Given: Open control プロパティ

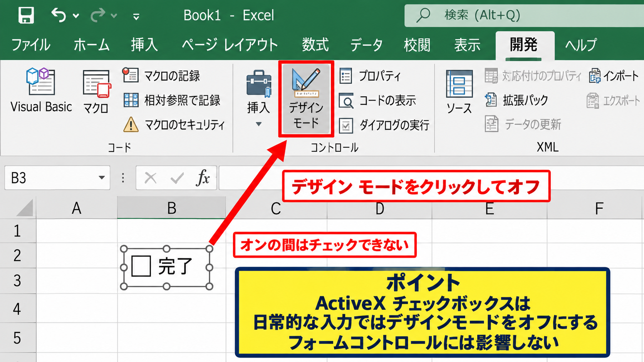Looking at the screenshot, I should click(x=371, y=75).
